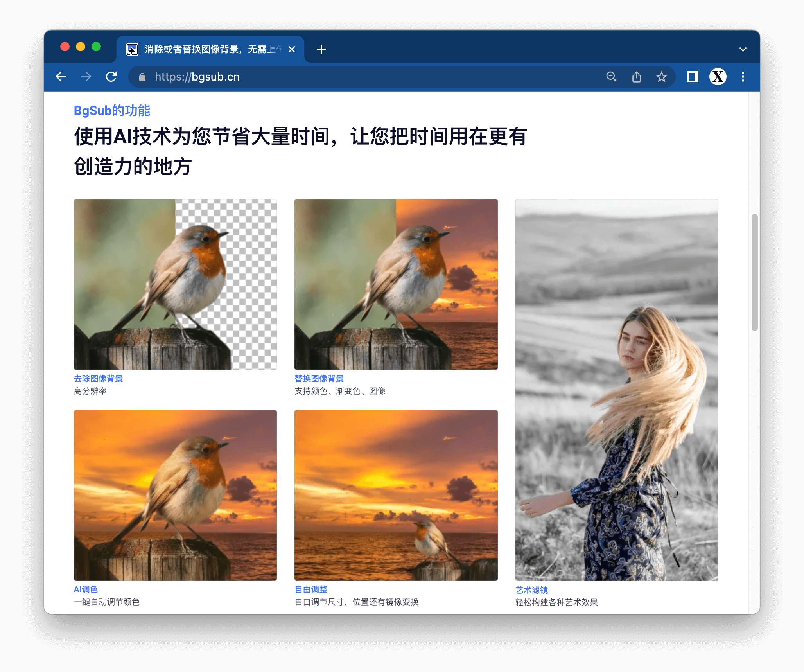Bookmark this page with the star
Screen dimensions: 804x672
[662, 77]
